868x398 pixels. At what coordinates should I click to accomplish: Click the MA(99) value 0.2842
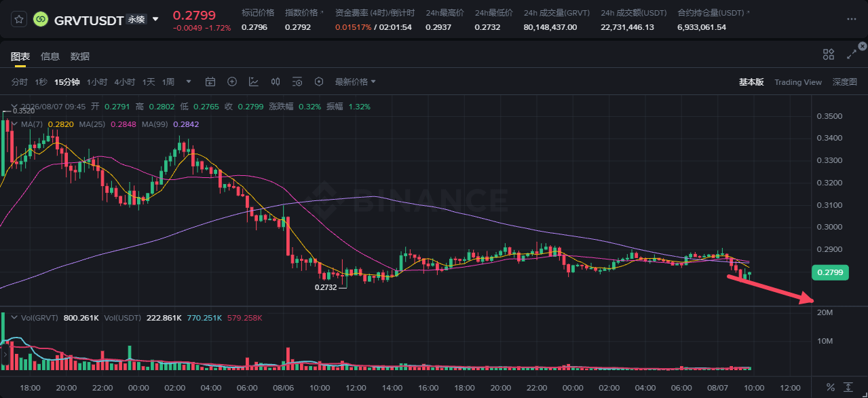185,124
